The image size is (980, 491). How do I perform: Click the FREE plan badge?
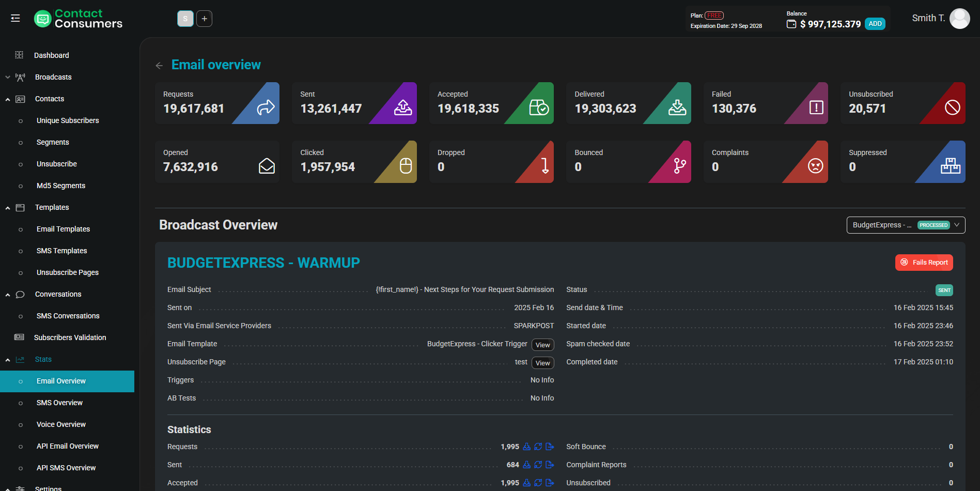tap(714, 16)
